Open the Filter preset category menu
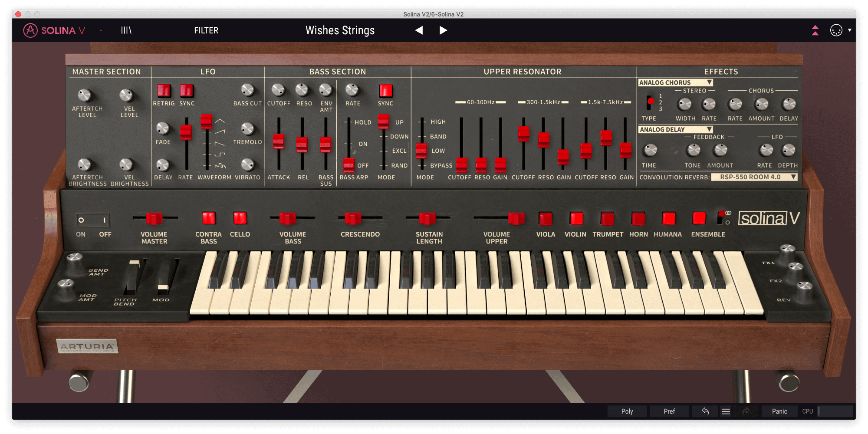Image resolution: width=868 pixels, height=434 pixels. tap(206, 30)
